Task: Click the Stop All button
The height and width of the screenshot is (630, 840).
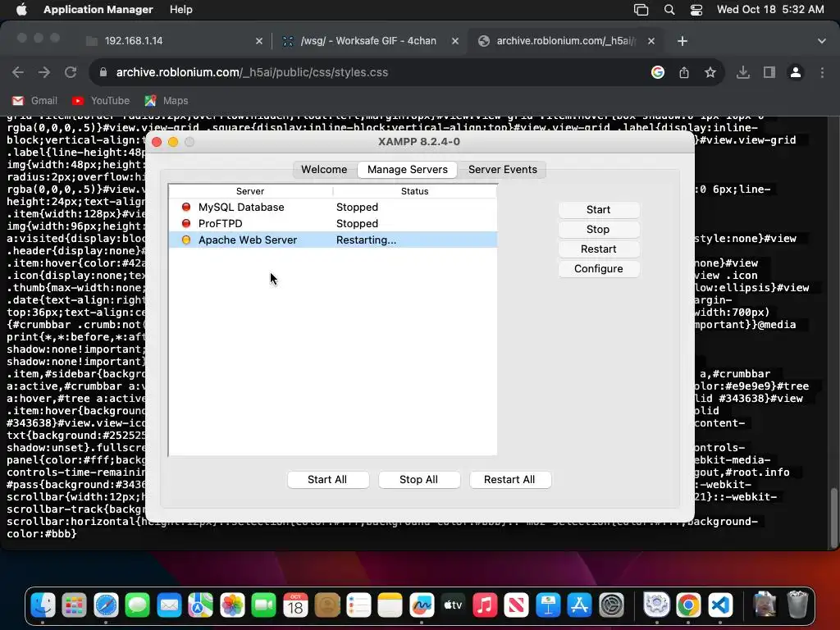Action: 419,479
